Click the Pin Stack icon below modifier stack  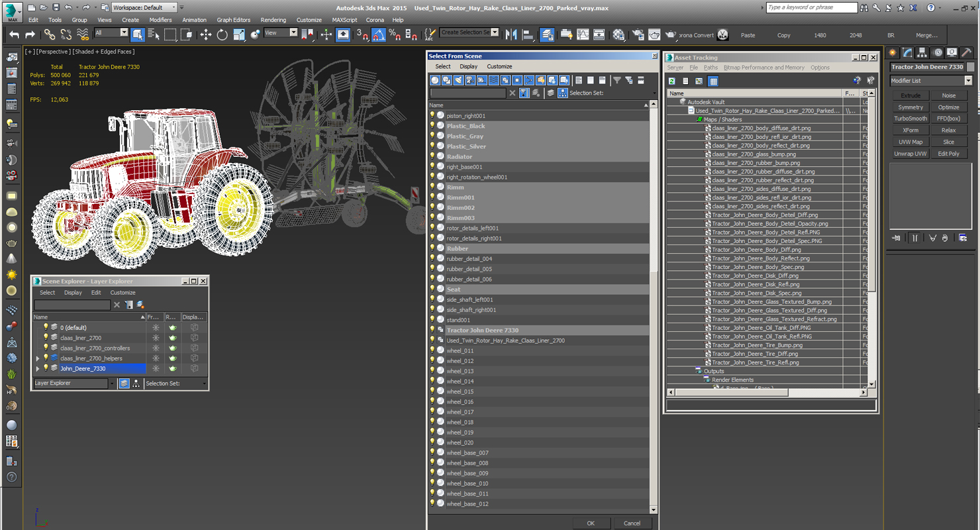(896, 238)
